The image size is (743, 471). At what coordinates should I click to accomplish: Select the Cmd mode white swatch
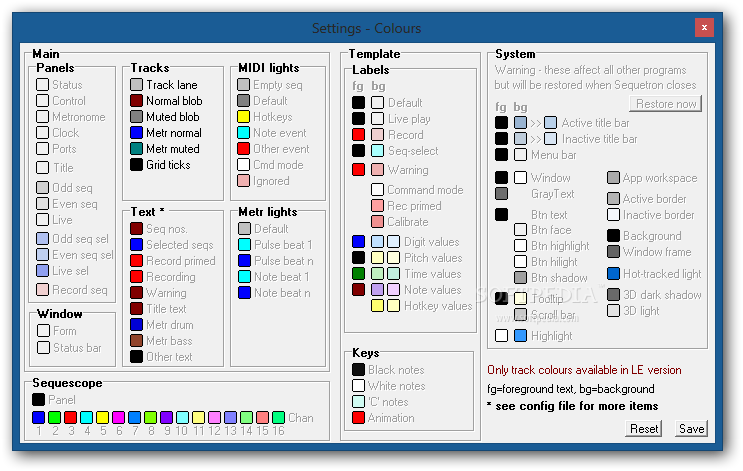(244, 165)
